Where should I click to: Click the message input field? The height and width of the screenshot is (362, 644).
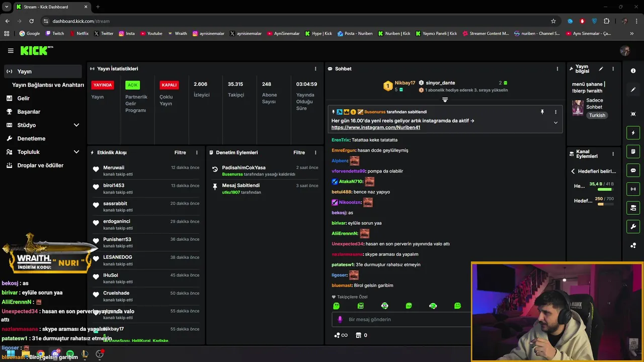click(x=401, y=319)
